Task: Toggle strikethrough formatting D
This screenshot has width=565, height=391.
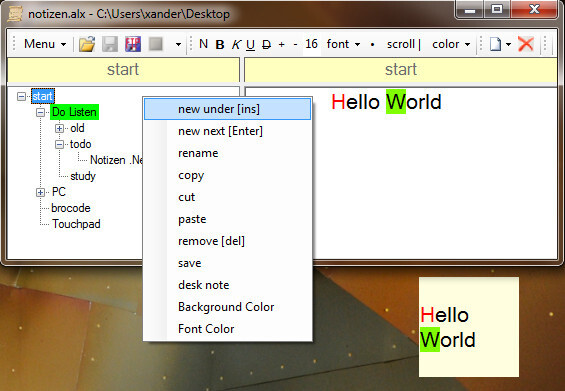Action: (266, 45)
